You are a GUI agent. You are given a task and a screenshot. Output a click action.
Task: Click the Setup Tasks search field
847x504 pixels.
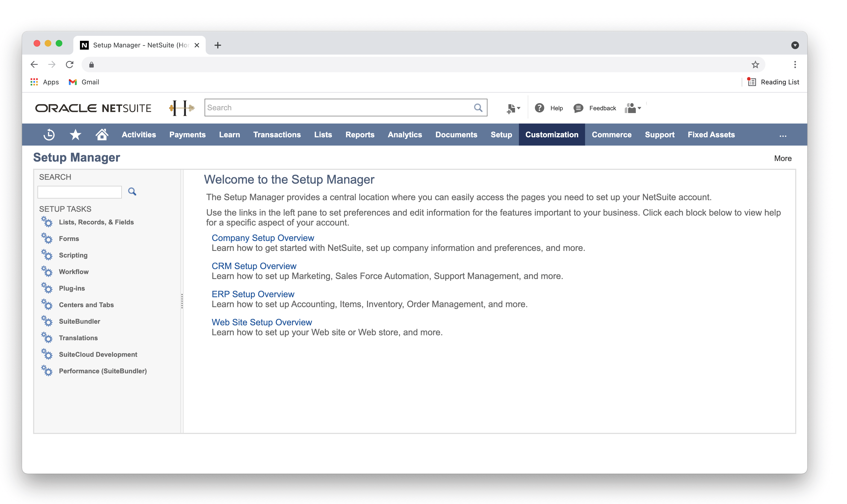click(79, 192)
